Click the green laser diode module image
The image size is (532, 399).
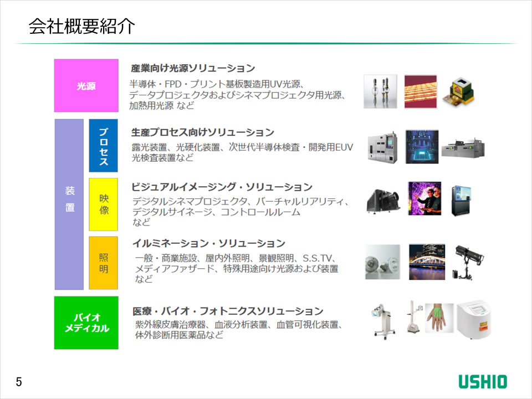[x=463, y=91]
